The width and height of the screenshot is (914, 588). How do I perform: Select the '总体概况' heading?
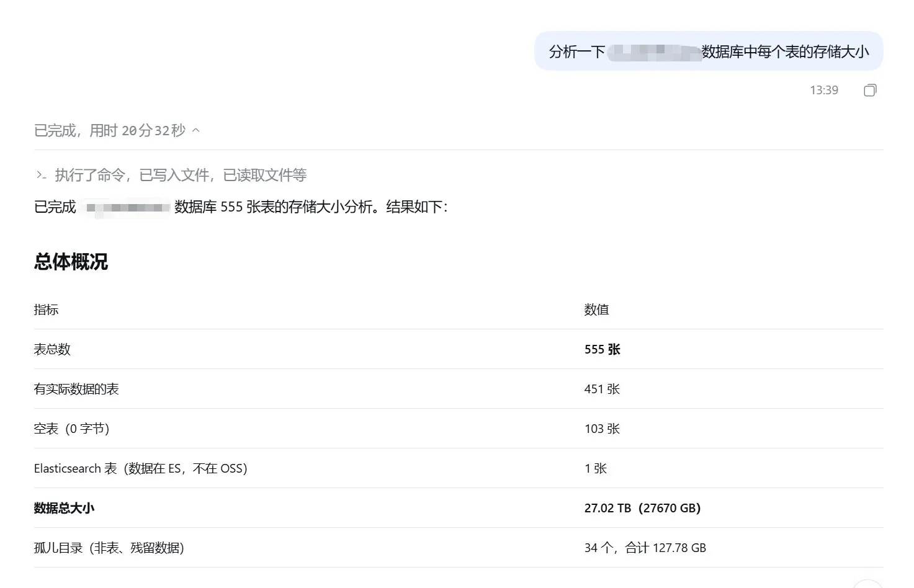(71, 262)
